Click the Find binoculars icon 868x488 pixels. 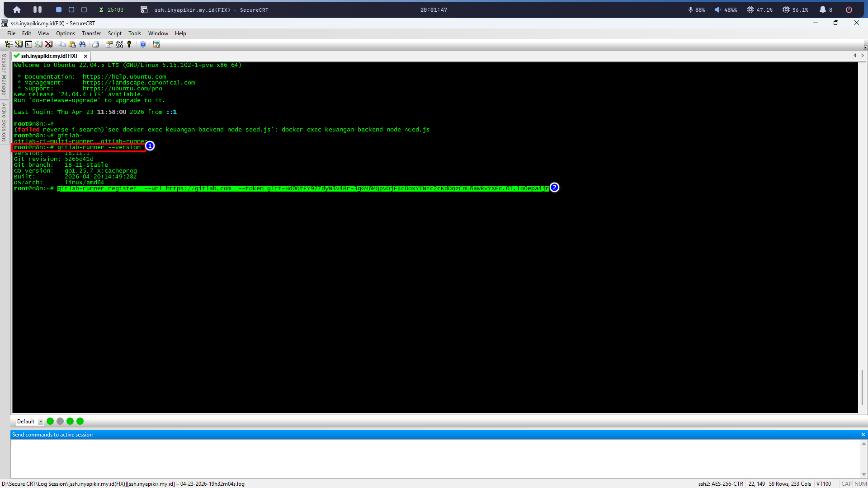coord(82,44)
